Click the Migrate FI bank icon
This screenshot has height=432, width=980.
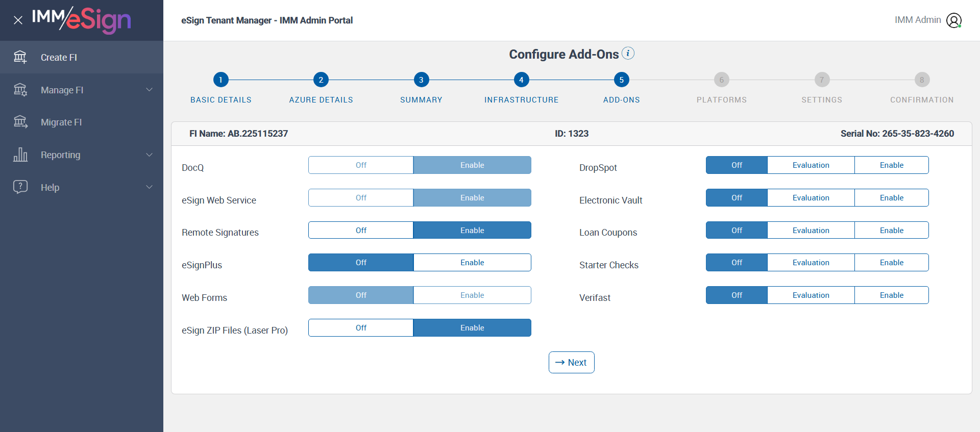tap(20, 122)
